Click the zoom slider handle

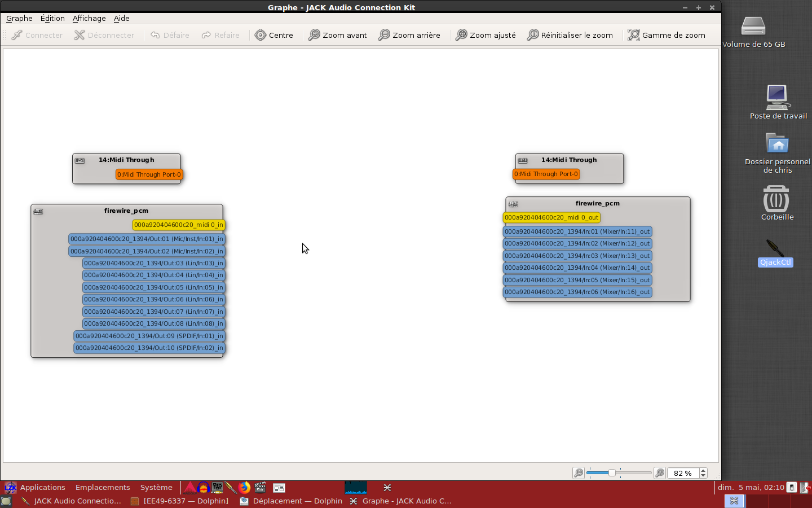point(612,472)
